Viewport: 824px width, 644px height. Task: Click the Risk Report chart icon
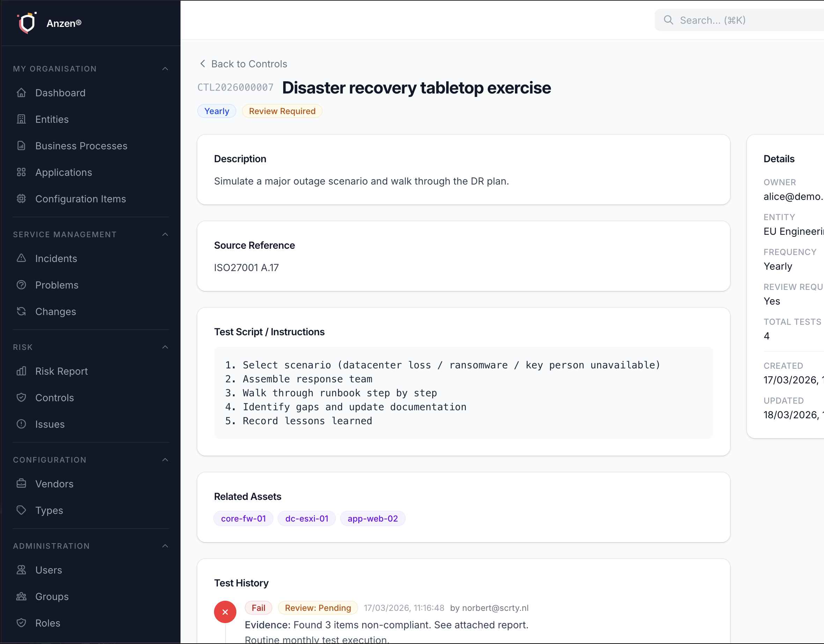point(22,371)
